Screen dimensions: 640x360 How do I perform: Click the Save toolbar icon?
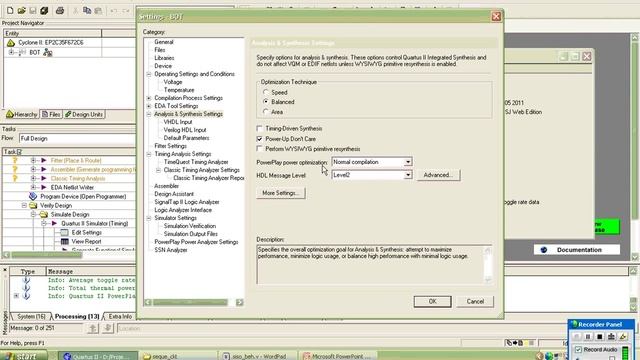(x=33, y=11)
